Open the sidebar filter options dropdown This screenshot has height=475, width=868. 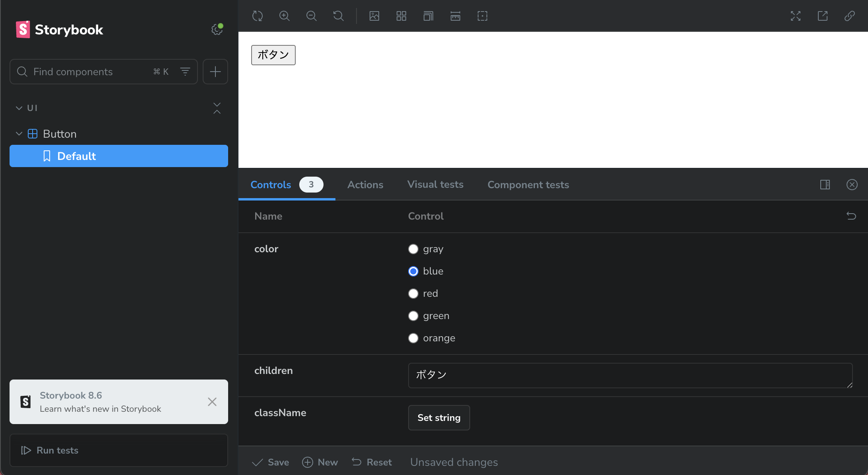click(x=185, y=72)
